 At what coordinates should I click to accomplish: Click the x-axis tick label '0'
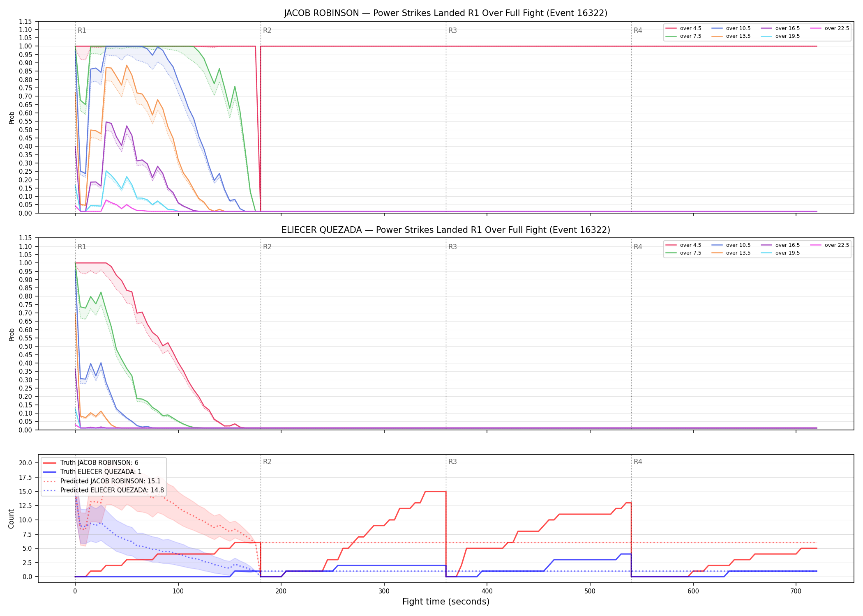pos(75,591)
